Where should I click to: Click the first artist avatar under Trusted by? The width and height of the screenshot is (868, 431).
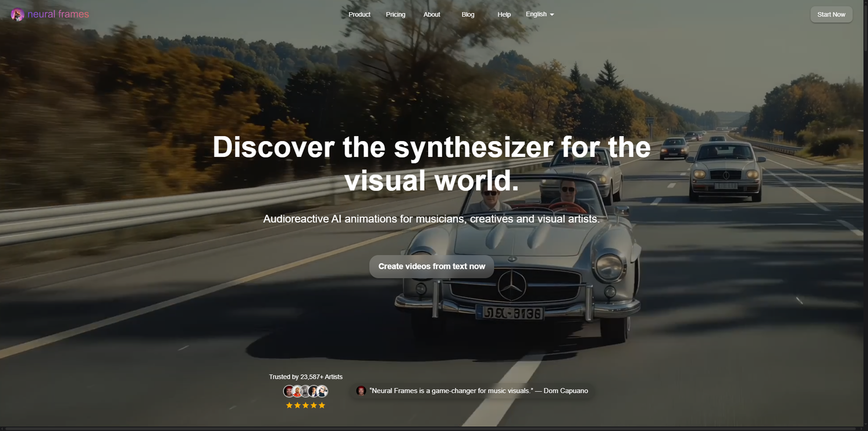point(289,391)
